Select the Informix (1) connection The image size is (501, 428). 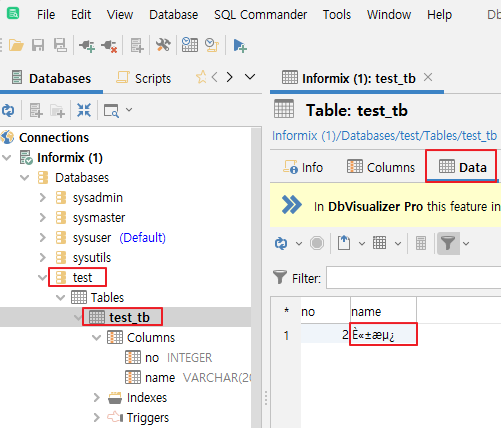pyautogui.click(x=70, y=158)
